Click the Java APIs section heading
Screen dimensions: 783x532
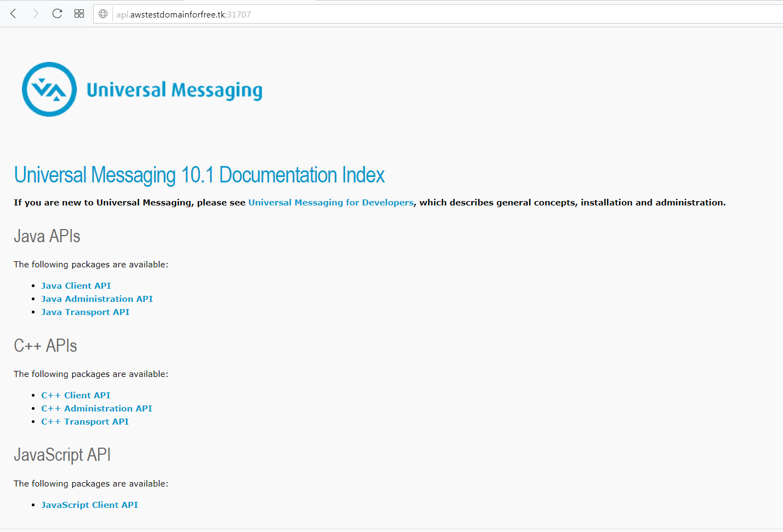47,236
